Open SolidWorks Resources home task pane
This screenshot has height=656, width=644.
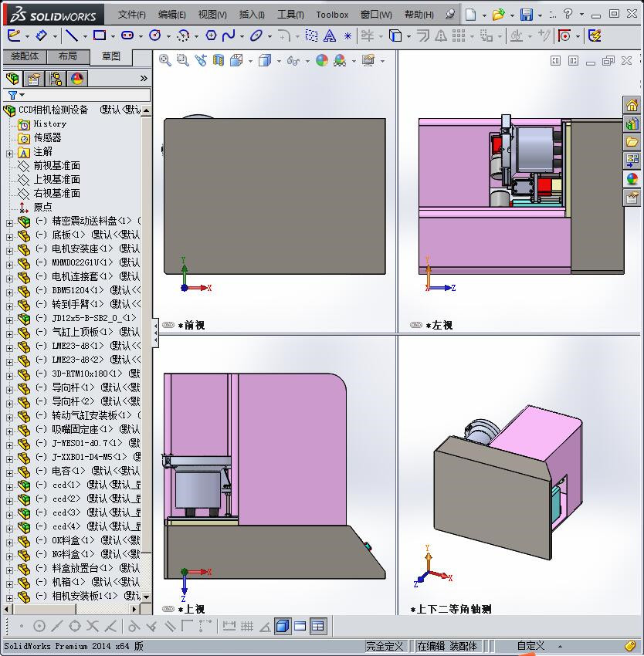click(x=632, y=105)
